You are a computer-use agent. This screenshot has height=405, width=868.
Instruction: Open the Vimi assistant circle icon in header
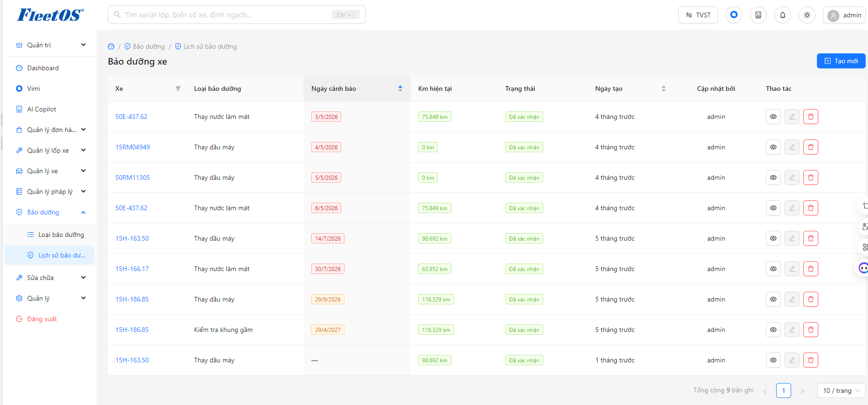pos(733,15)
